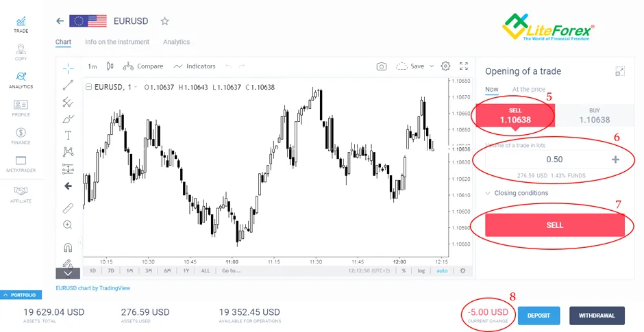Viewport: 644px width, 332px height.
Task: Increase trade volume with plus button
Action: pyautogui.click(x=615, y=159)
